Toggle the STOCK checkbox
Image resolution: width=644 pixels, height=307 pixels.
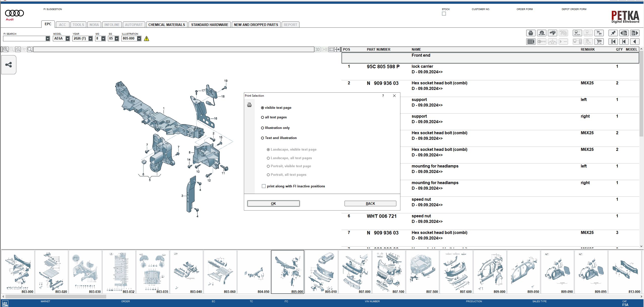(444, 14)
